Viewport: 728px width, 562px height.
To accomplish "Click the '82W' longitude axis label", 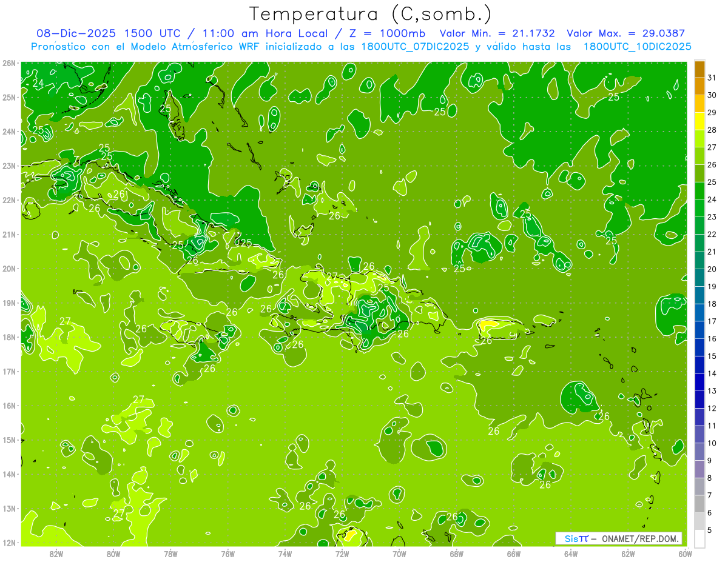I will click(56, 554).
